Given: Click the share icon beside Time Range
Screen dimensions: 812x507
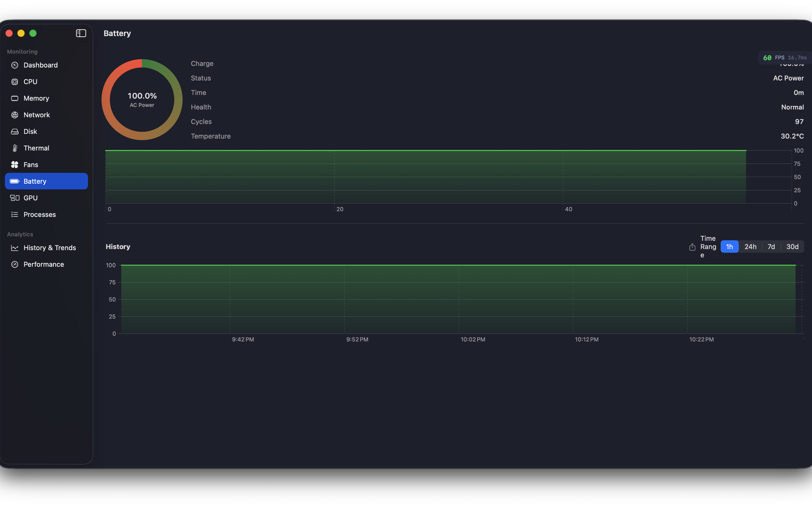Looking at the screenshot, I should [x=692, y=247].
